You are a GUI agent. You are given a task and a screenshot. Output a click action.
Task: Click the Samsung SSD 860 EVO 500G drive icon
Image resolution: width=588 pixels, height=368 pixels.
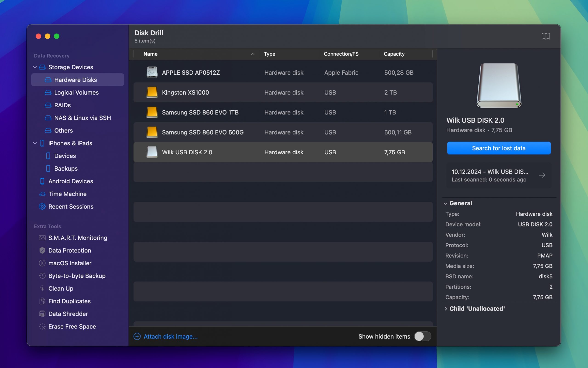(152, 132)
